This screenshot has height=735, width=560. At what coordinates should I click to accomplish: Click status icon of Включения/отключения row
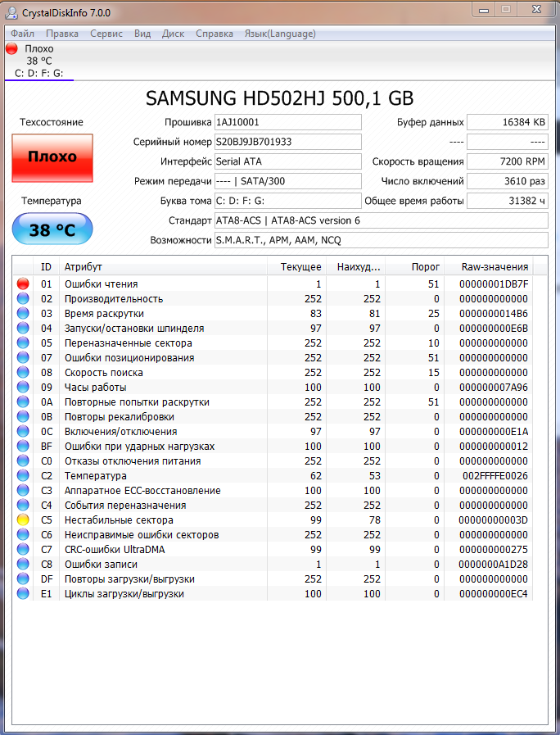[23, 431]
